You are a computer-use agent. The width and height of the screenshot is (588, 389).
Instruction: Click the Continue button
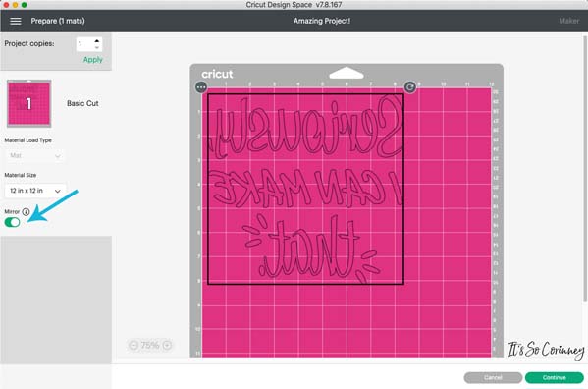pyautogui.click(x=554, y=378)
